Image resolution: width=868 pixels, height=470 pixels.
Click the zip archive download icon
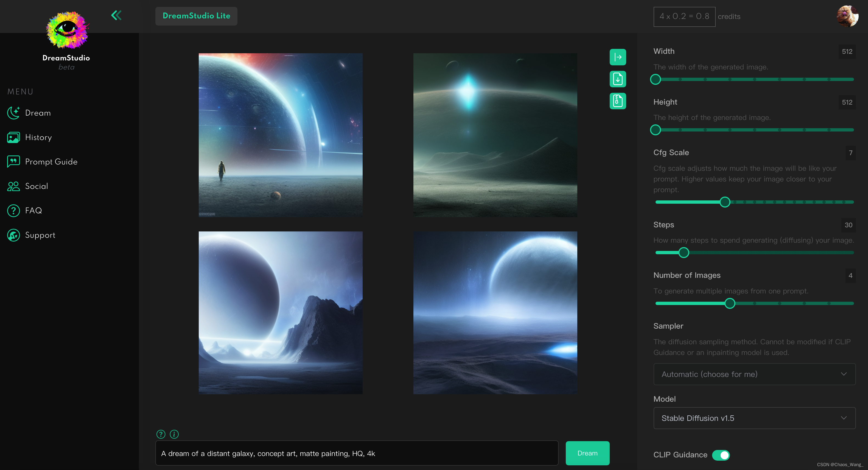tap(617, 101)
